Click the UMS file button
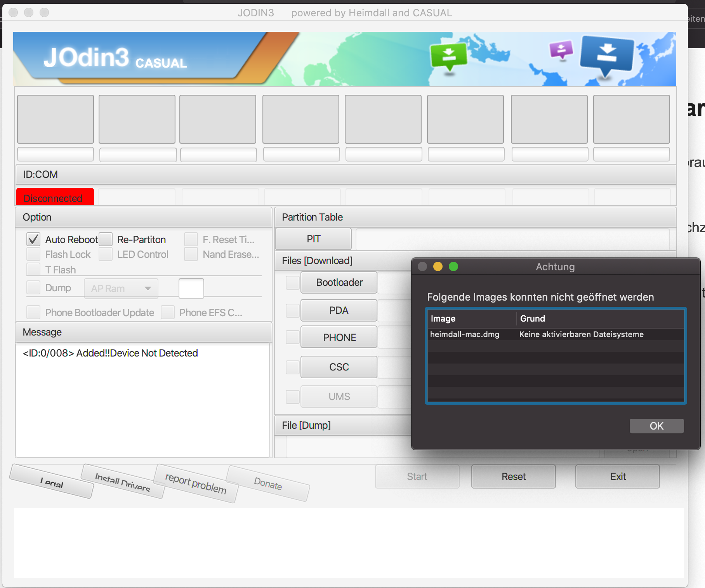 point(339,397)
